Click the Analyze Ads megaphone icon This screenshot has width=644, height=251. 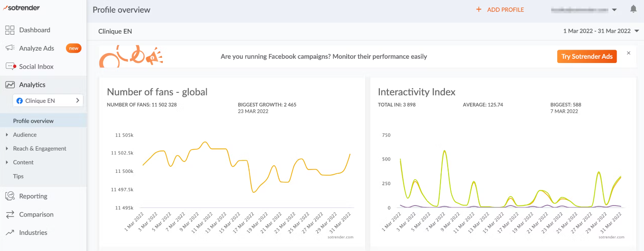coord(10,48)
